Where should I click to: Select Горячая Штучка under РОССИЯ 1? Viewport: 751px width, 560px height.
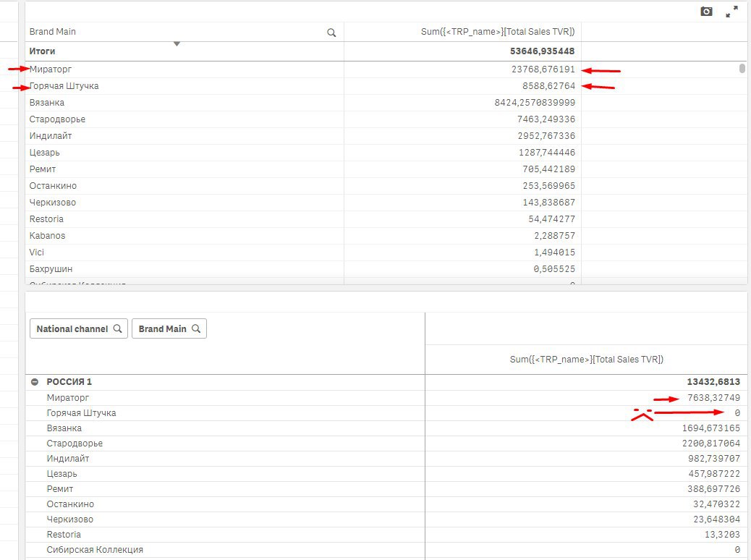tap(82, 413)
